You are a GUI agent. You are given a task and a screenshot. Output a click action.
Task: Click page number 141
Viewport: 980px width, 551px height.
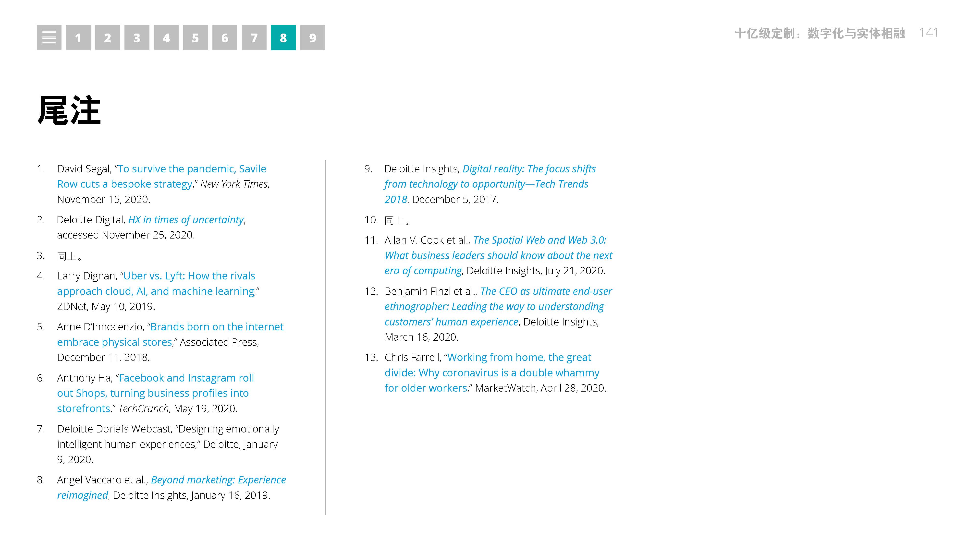[x=929, y=33]
